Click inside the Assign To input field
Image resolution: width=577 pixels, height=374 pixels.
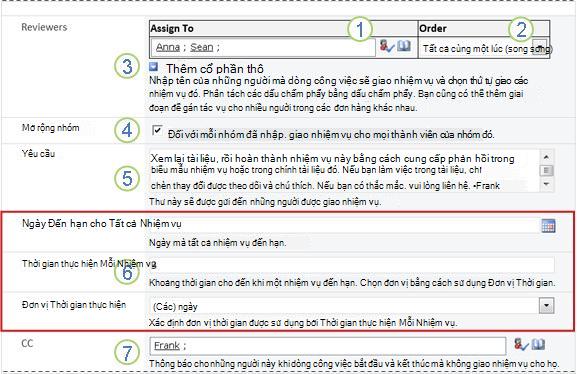pos(263,47)
